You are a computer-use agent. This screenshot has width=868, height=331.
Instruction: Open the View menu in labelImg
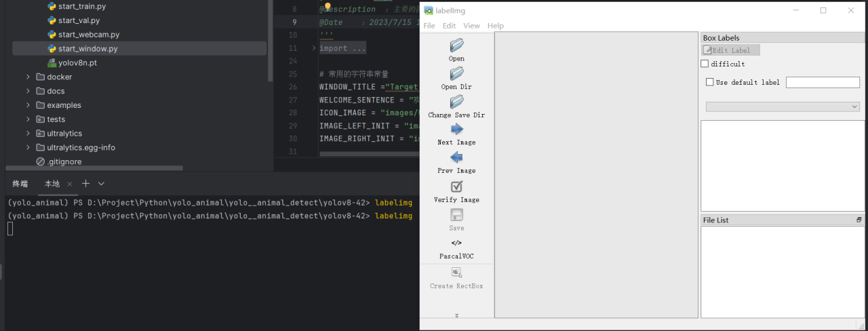[471, 26]
